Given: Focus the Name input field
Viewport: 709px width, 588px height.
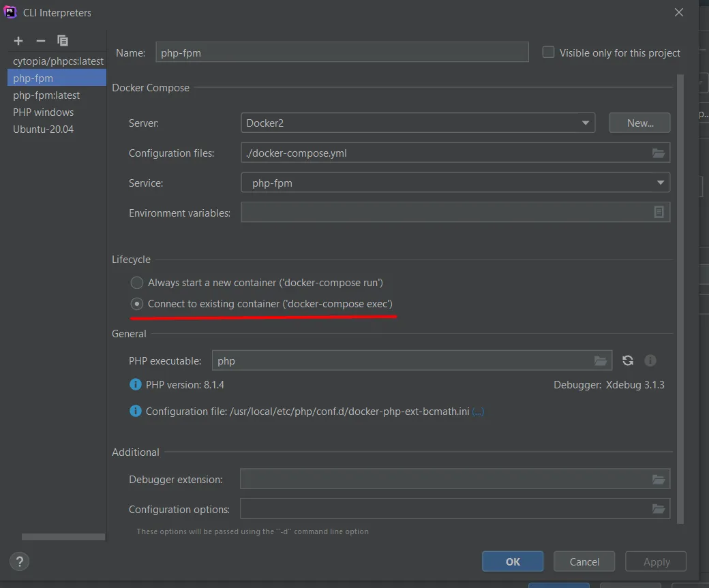Looking at the screenshot, I should point(342,52).
